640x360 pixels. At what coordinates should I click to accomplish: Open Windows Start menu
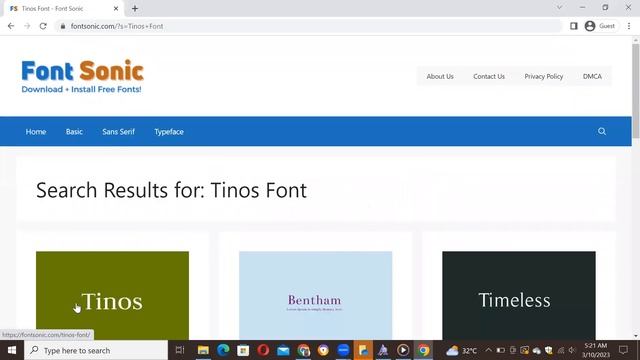point(11,350)
